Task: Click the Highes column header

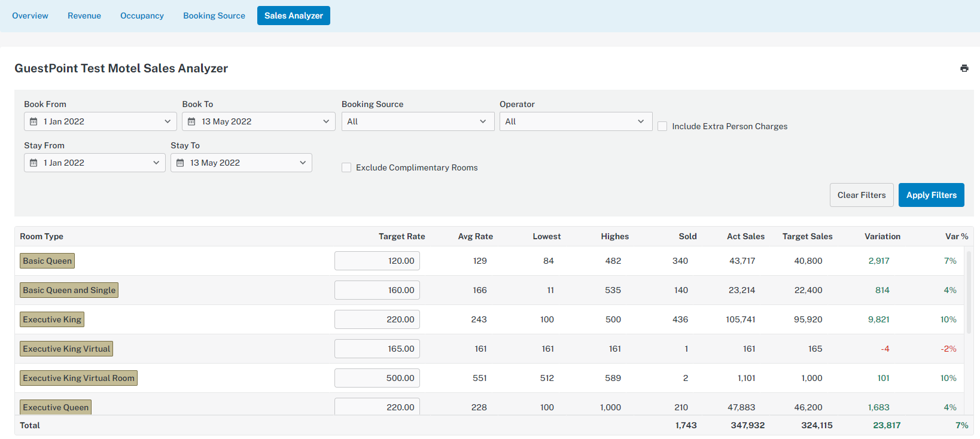Action: (x=615, y=236)
